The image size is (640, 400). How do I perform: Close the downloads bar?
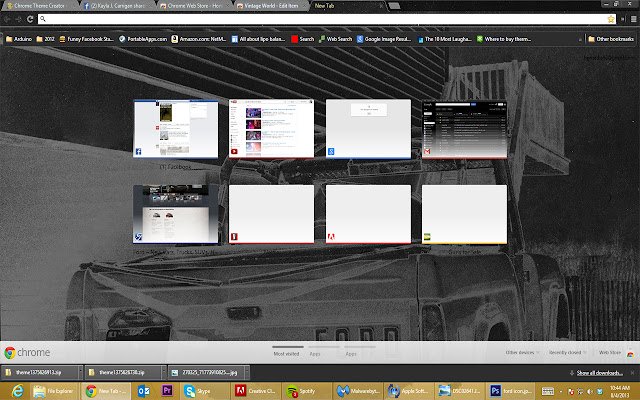(632, 373)
